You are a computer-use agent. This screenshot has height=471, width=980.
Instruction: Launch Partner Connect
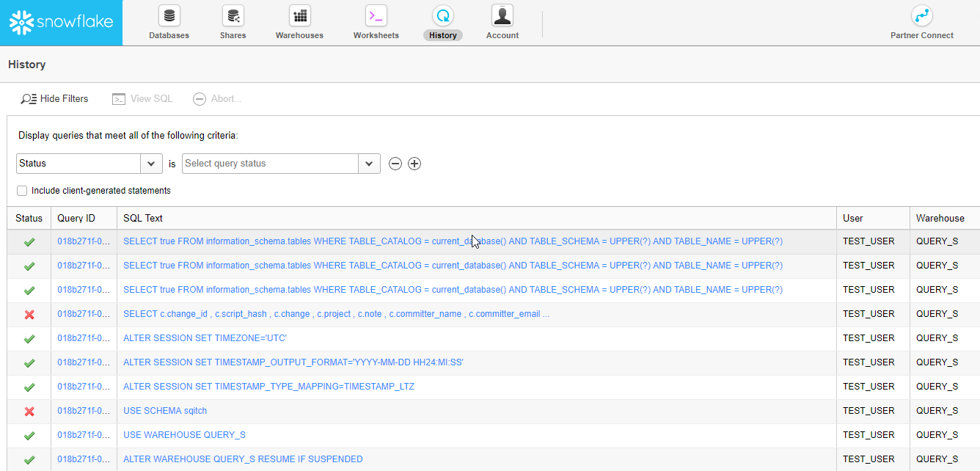tap(921, 22)
